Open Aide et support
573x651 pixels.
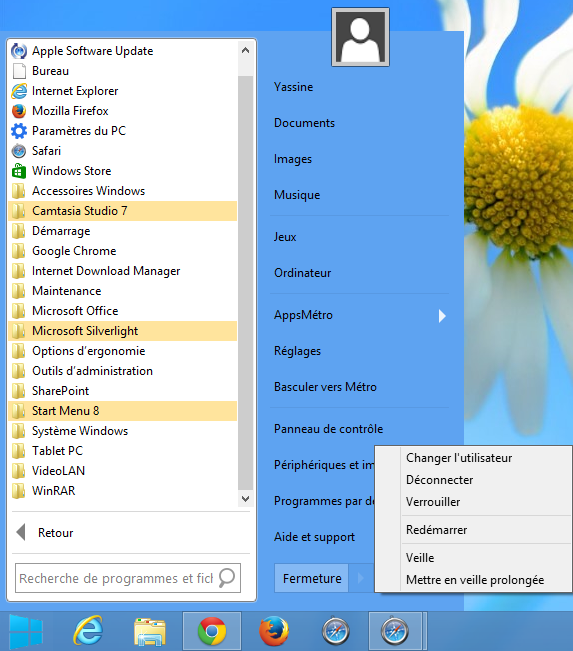click(314, 537)
